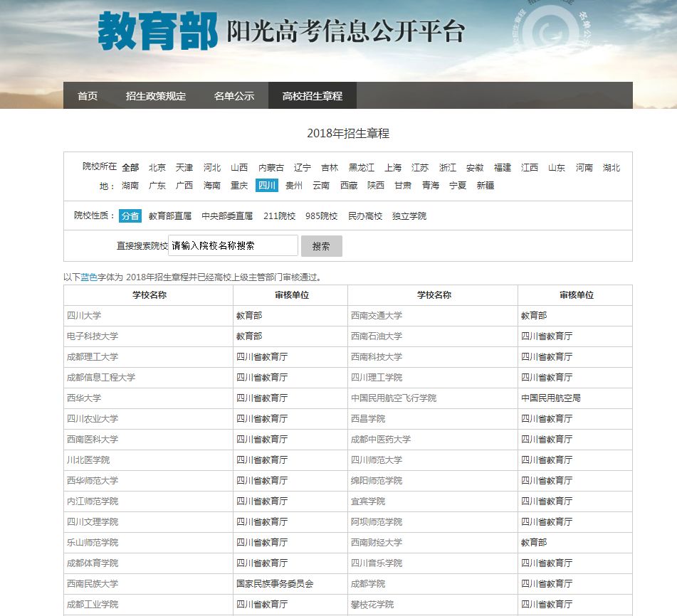677x616 pixels.
Task: Open 成都中医药大学 entry
Action: (381, 439)
